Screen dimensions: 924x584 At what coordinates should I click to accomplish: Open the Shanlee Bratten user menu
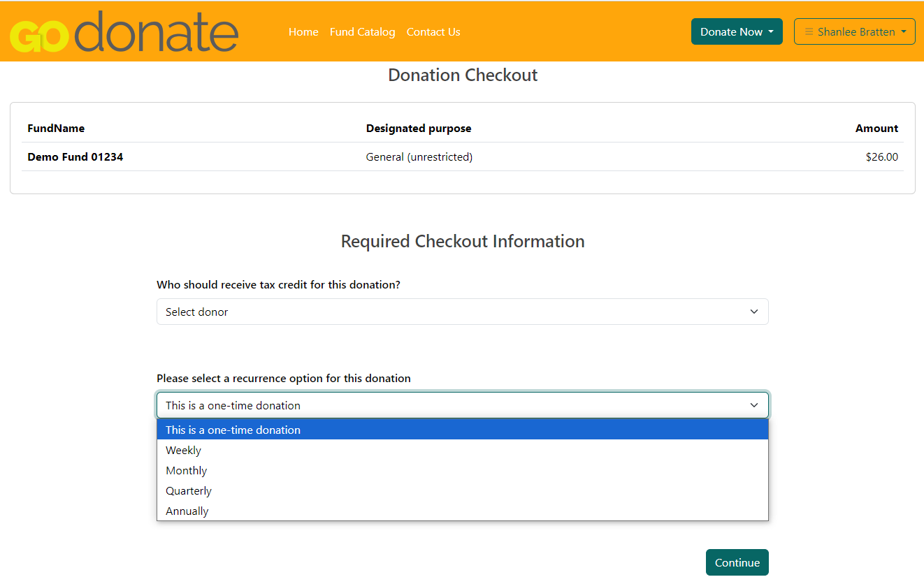[x=854, y=31]
